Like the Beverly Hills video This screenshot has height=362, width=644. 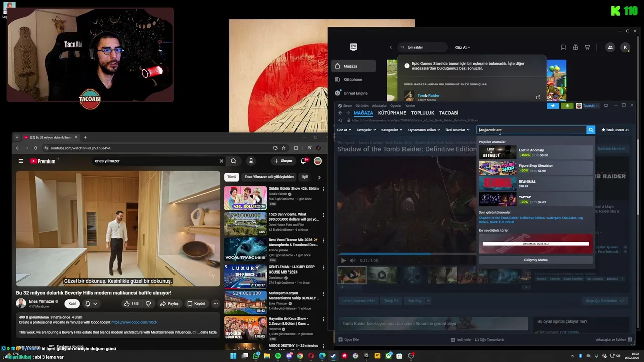pyautogui.click(x=131, y=304)
